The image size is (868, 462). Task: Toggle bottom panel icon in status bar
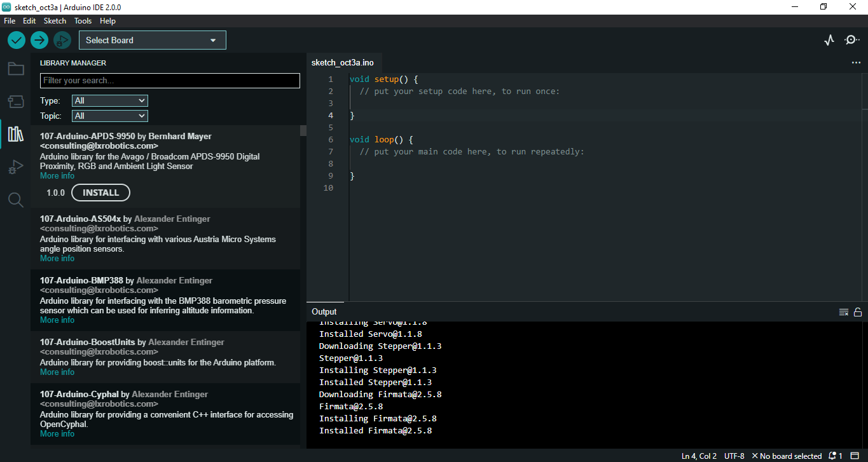coord(855,456)
